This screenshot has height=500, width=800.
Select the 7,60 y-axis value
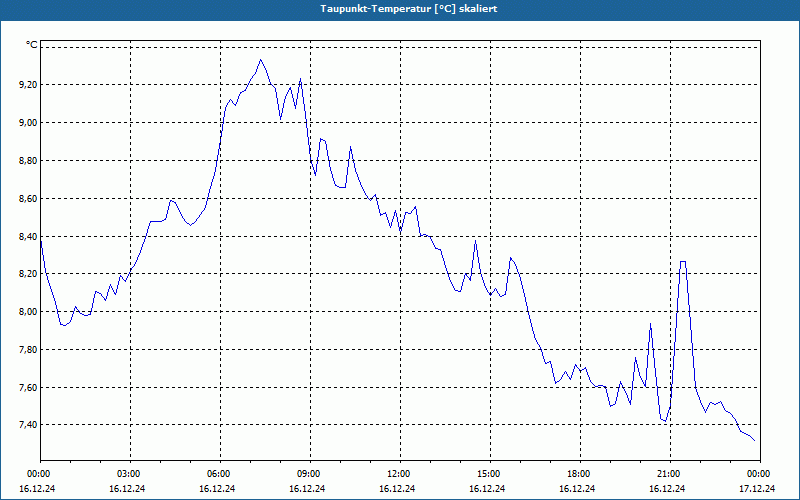click(x=28, y=388)
